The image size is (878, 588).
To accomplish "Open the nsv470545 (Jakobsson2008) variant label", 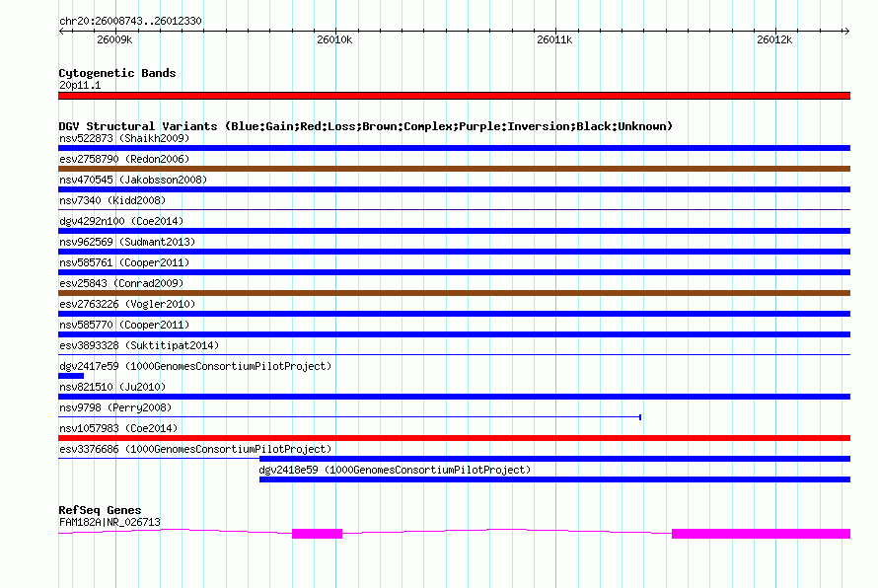I will click(133, 180).
